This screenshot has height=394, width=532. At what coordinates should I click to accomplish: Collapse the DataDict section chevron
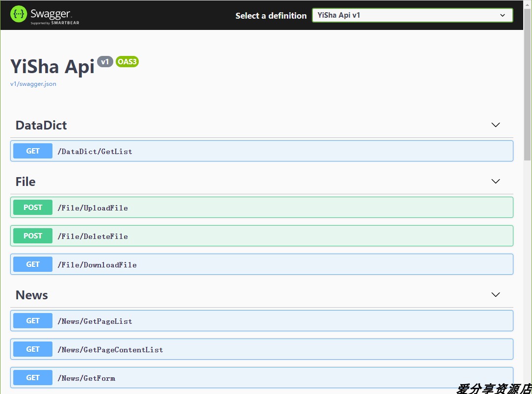(496, 125)
